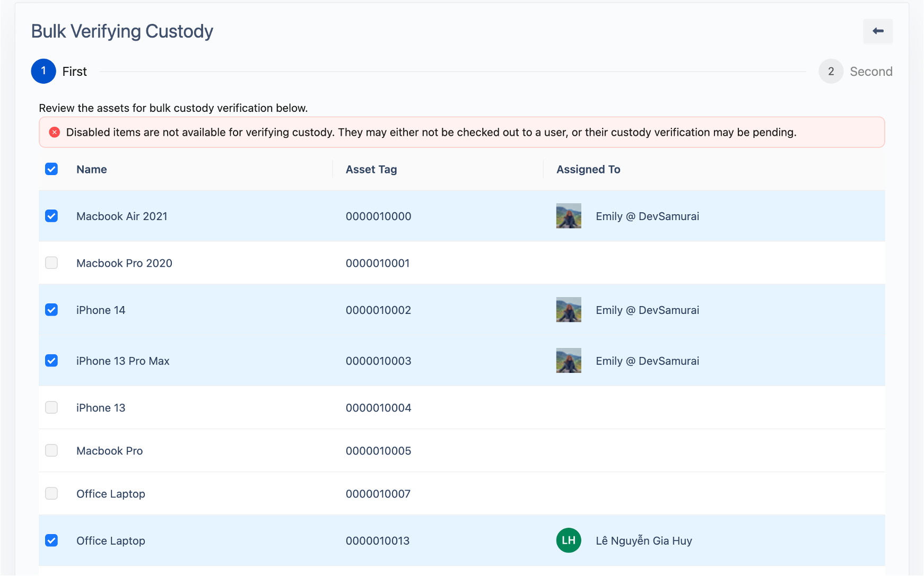Click the disabled Macbook Pro 2020 checkbox

[51, 263]
